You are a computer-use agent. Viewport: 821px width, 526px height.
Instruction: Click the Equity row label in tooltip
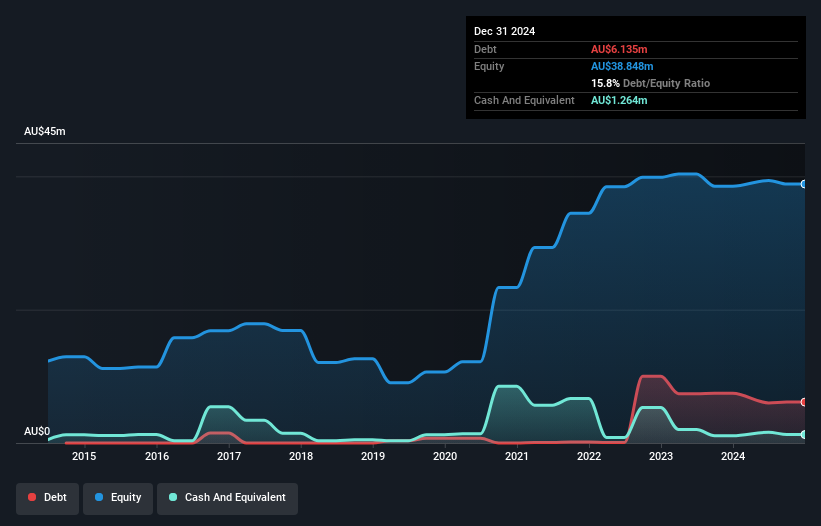[489, 66]
